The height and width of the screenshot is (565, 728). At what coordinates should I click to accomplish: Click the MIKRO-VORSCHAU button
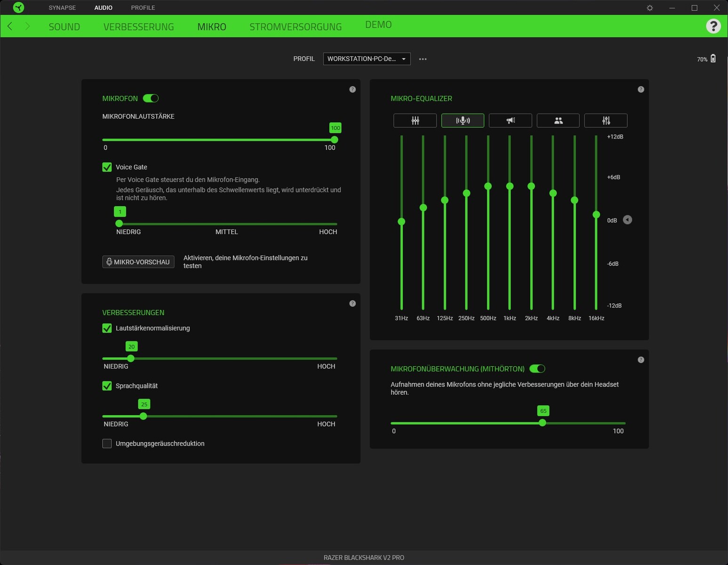coord(138,262)
